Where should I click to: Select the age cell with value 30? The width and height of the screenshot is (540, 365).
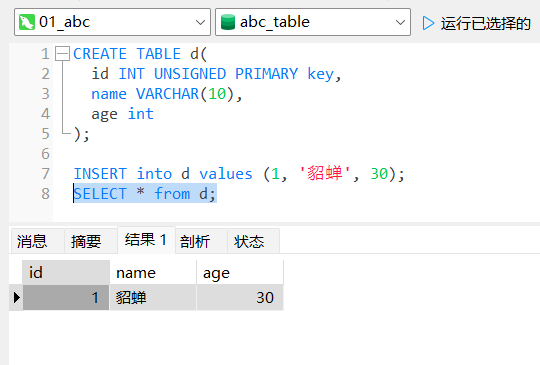coord(240,298)
